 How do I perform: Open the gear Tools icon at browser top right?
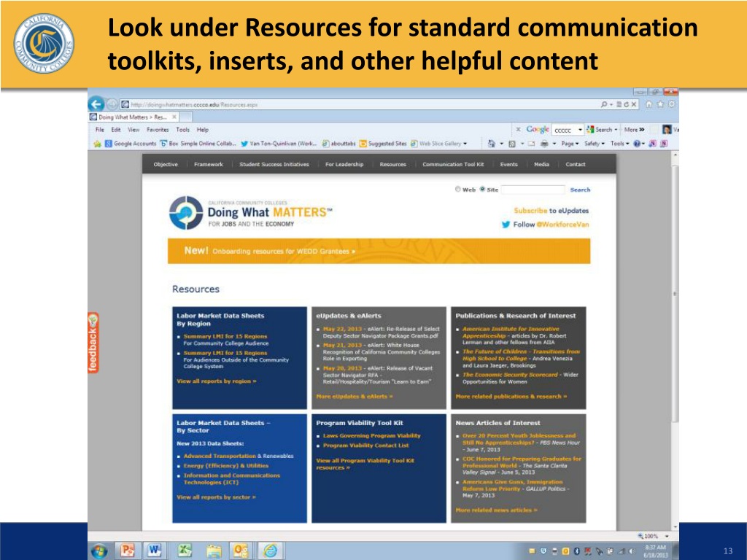[672, 104]
